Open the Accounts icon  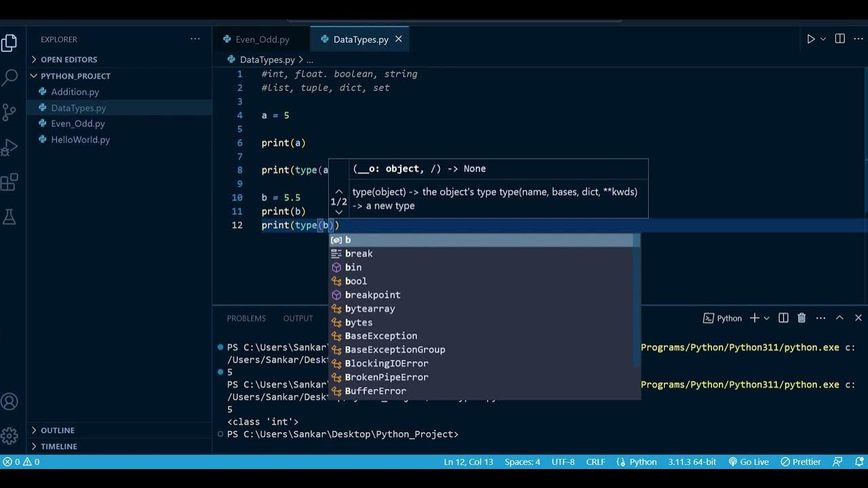[9, 401]
